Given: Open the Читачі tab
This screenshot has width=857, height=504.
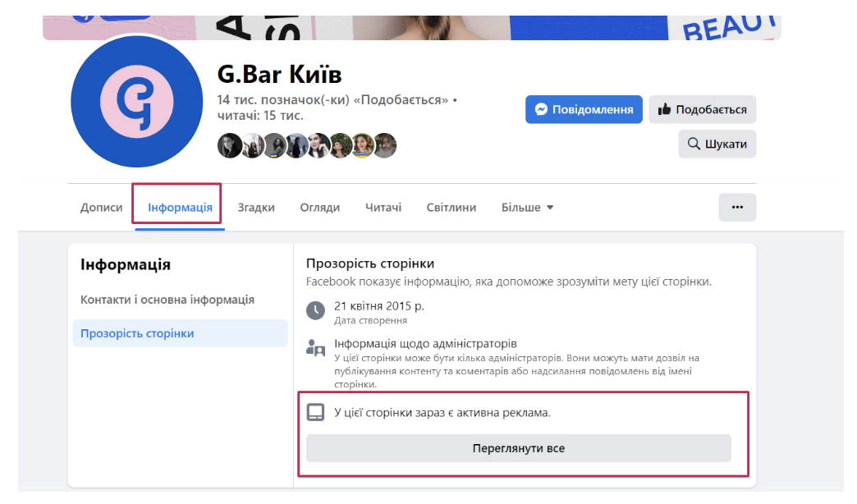Looking at the screenshot, I should pos(383,208).
